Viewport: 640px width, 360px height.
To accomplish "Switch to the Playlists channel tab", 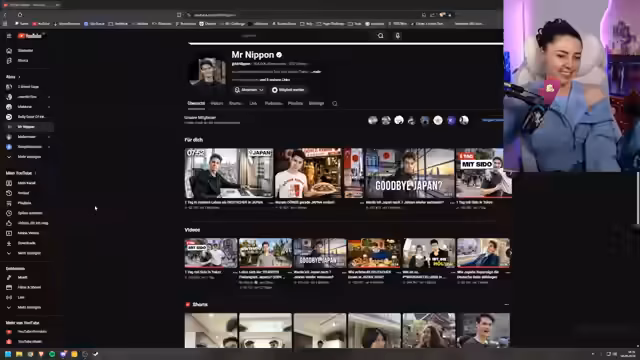I will [x=295, y=104].
